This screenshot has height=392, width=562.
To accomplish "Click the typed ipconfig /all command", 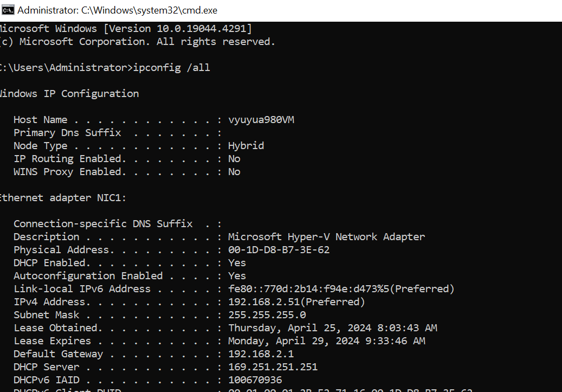I will [x=171, y=68].
